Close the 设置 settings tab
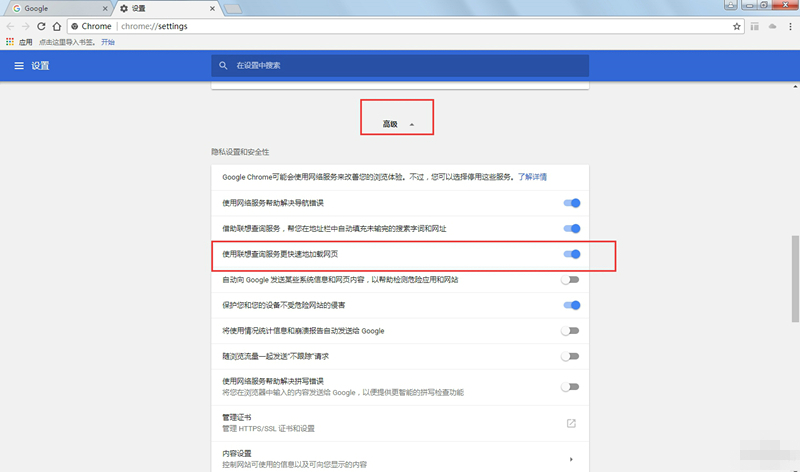800x472 pixels. (212, 9)
